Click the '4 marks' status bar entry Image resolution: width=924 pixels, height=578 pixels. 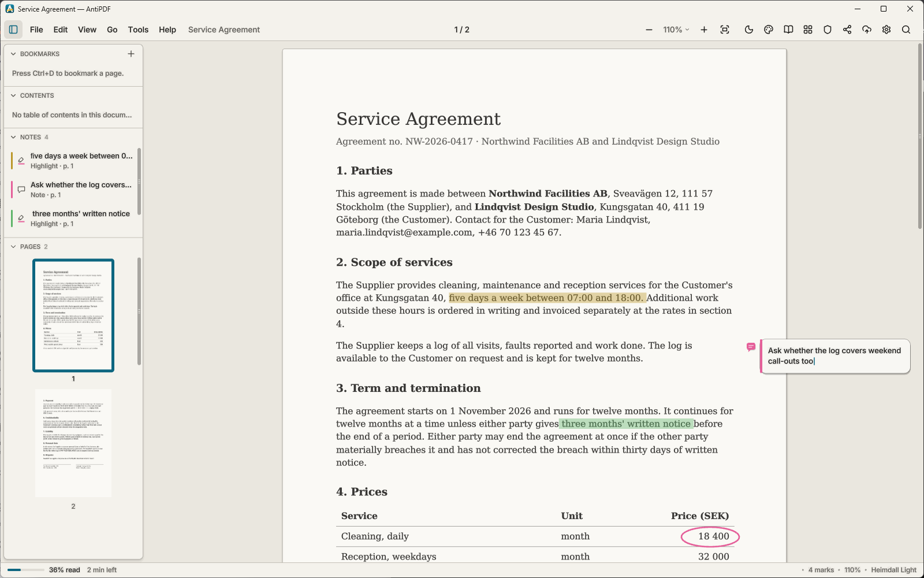(x=821, y=570)
